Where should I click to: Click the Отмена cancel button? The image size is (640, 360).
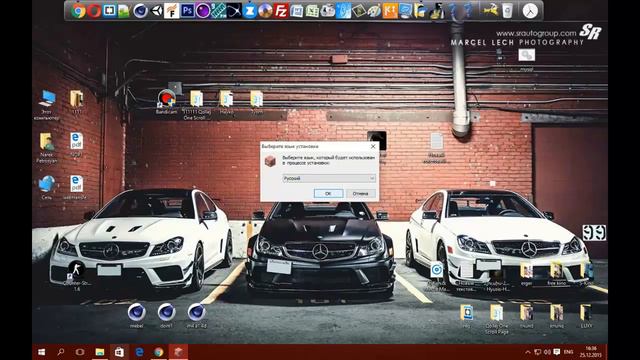click(361, 193)
